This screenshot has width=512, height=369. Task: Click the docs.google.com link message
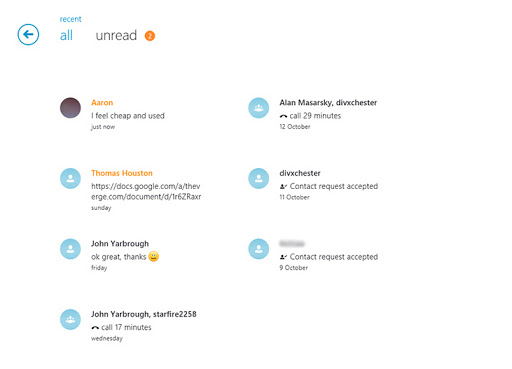click(146, 191)
